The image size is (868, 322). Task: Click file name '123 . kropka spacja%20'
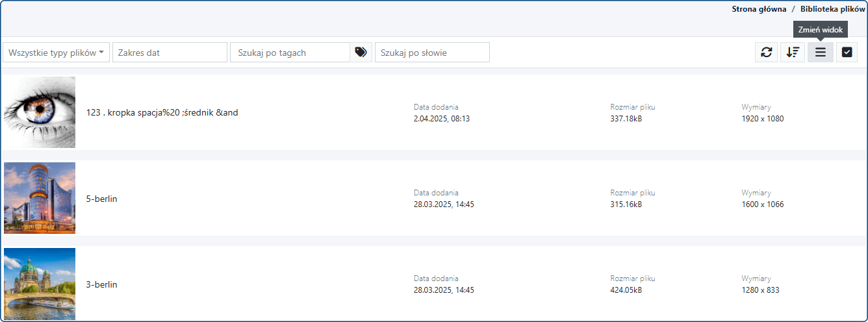[162, 112]
